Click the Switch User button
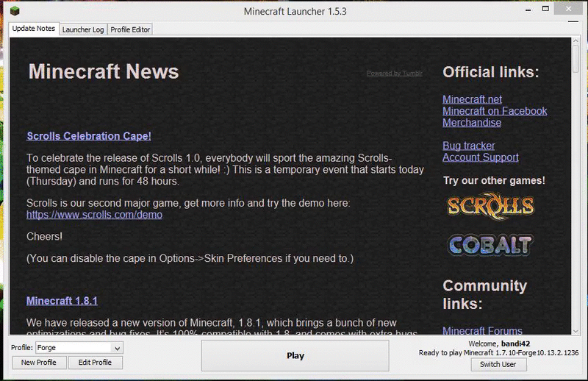The width and height of the screenshot is (588, 381). click(498, 364)
